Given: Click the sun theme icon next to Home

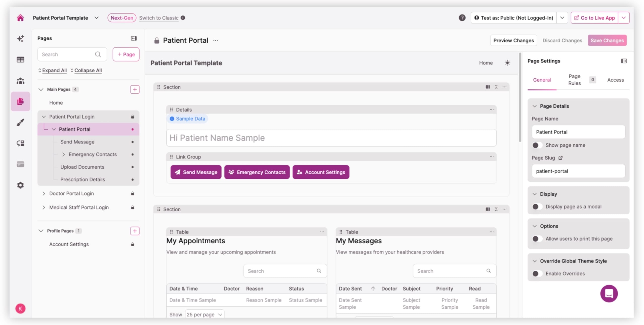Looking at the screenshot, I should click(507, 63).
